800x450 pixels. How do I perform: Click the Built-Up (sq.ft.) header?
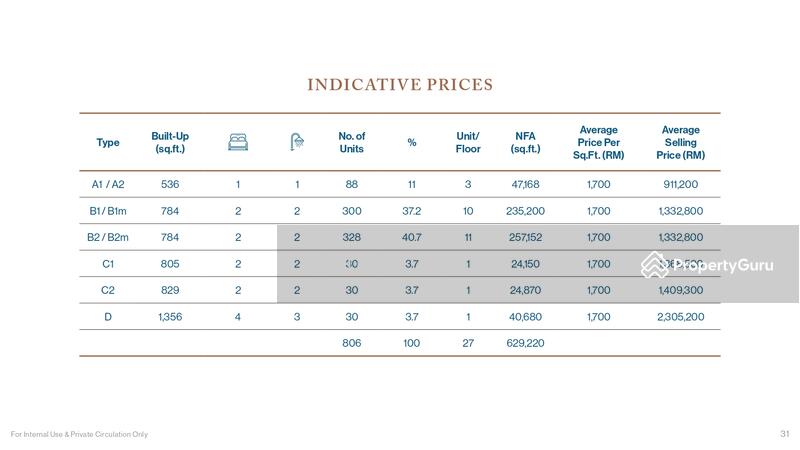pyautogui.click(x=170, y=143)
